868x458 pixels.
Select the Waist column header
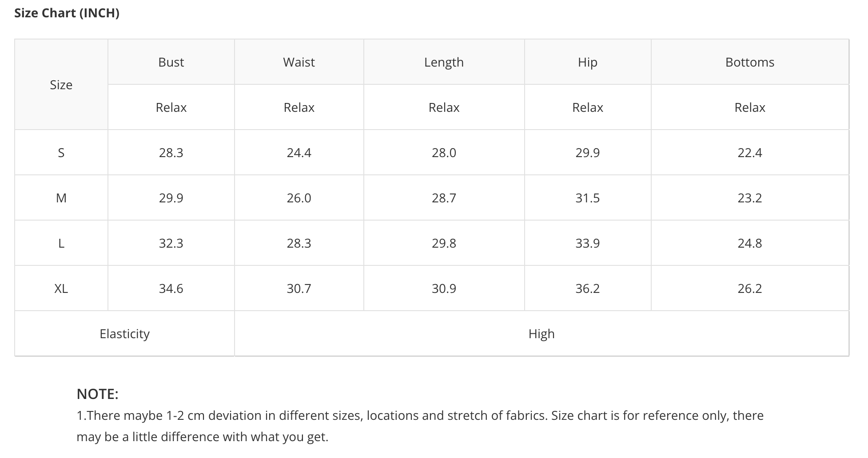click(x=299, y=62)
